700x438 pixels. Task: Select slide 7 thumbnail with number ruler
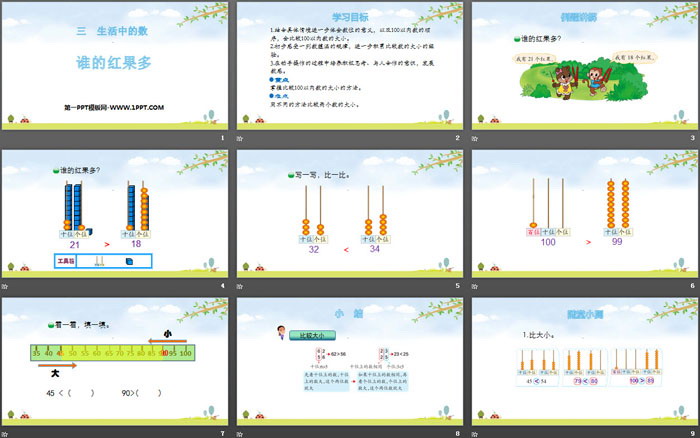click(115, 362)
